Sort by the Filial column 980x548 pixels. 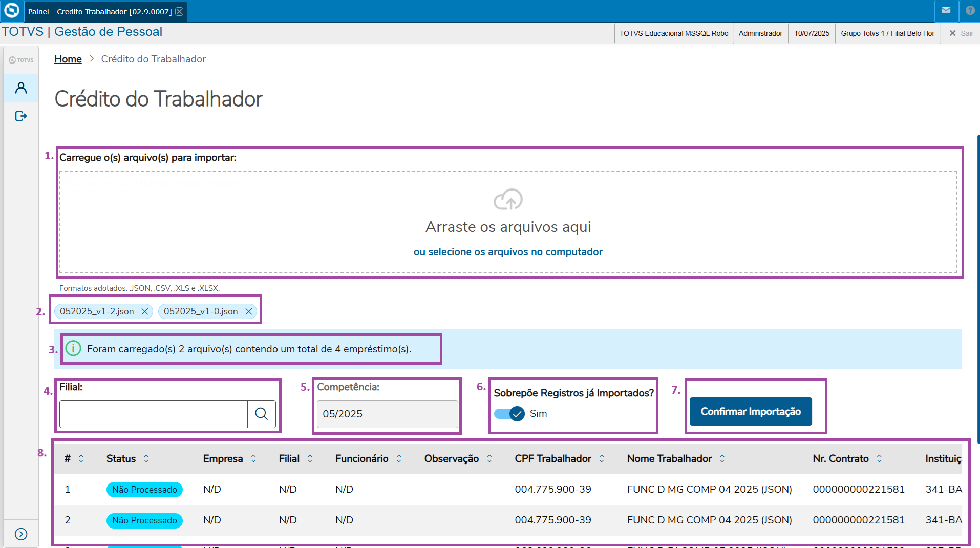click(x=310, y=458)
